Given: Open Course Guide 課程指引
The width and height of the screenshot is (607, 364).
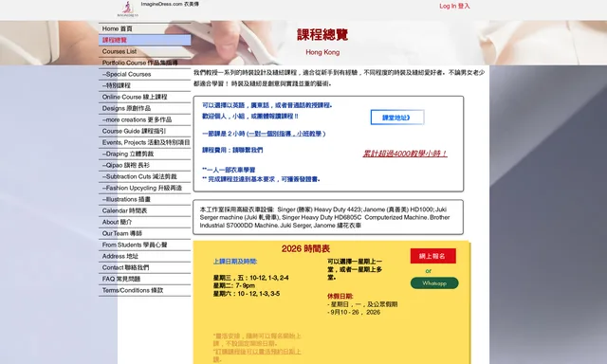Looking at the screenshot, I should pos(144,131).
